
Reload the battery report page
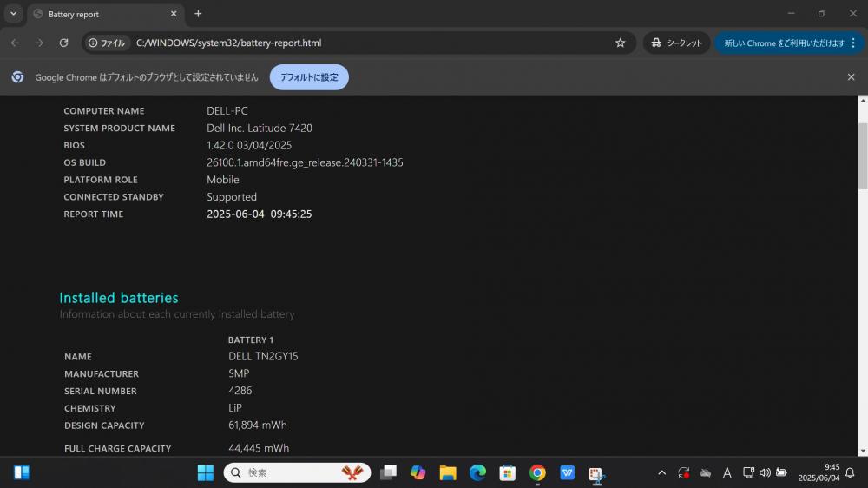63,43
